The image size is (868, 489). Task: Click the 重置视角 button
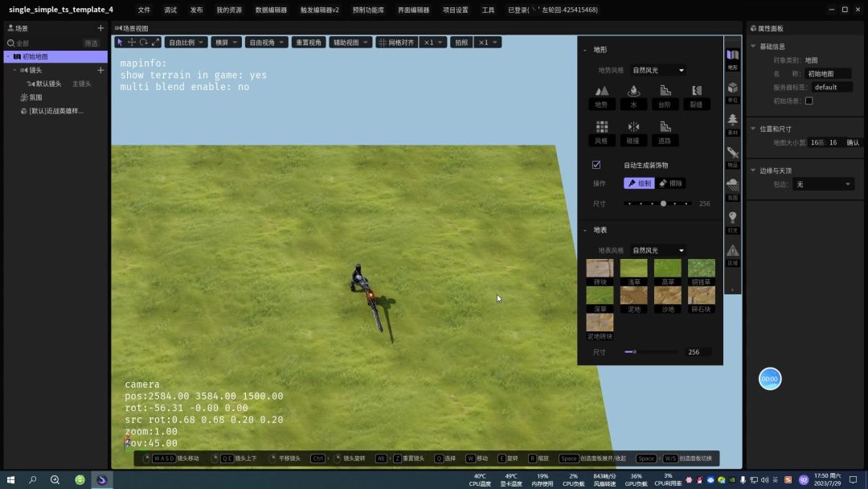(309, 43)
